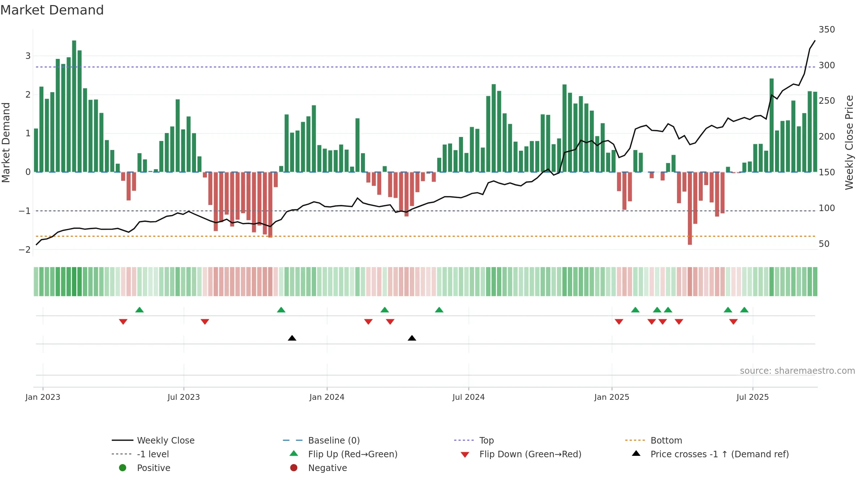Click the purple dotted Top line swatch
Screen dimensions: 868x488
464,440
